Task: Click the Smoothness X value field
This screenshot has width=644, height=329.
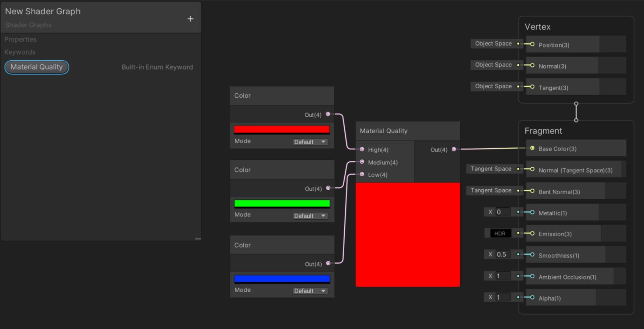Action: point(502,254)
